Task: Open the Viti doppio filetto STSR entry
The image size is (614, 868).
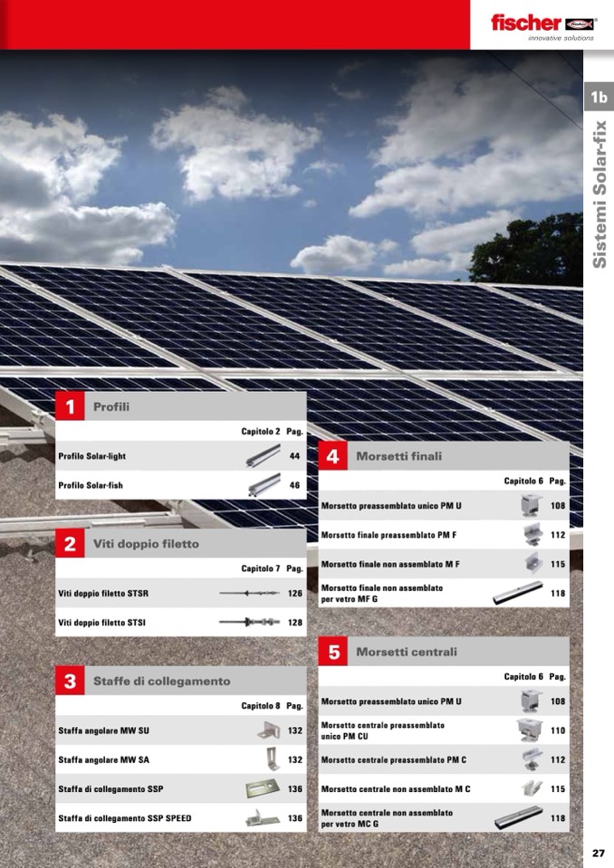Action: [x=104, y=594]
